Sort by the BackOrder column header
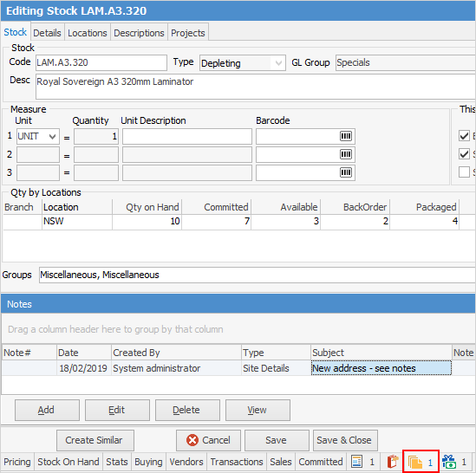 (355, 207)
